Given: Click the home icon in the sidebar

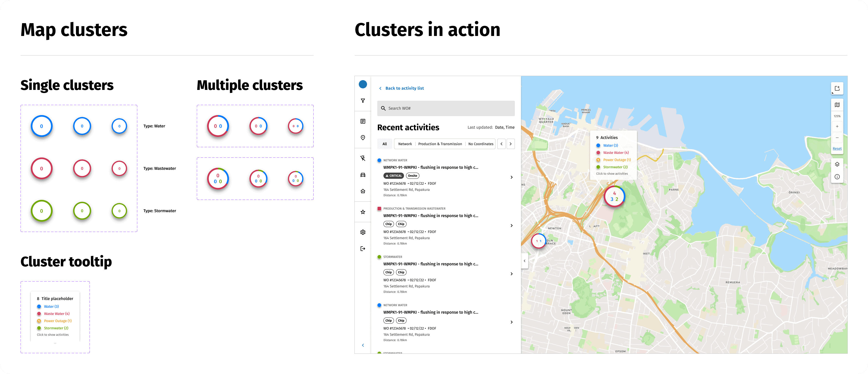Looking at the screenshot, I should click(x=363, y=191).
